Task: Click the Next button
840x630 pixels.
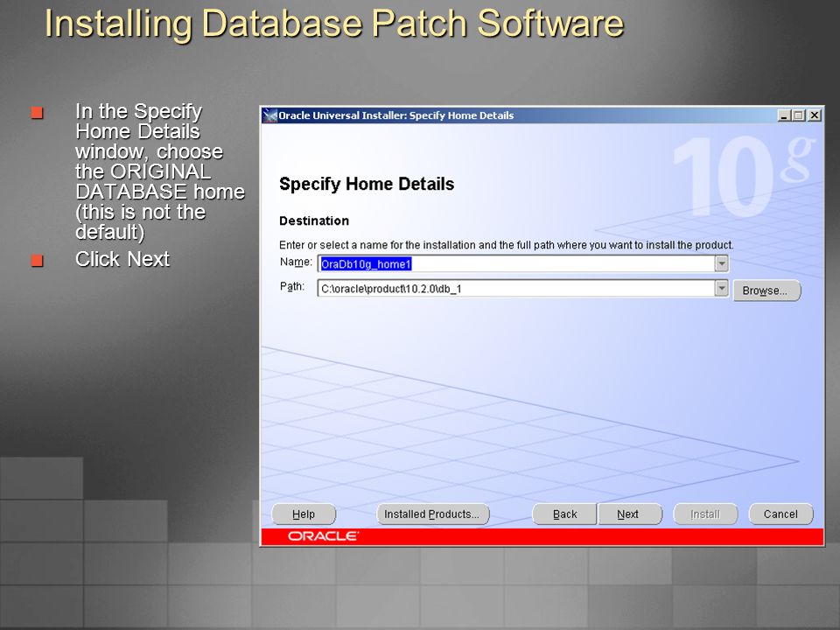Action: pos(629,514)
